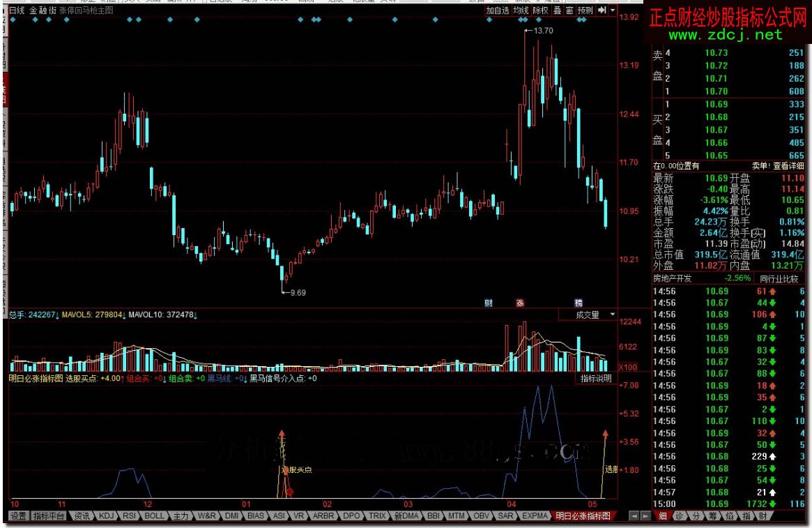Image resolution: width=812 pixels, height=528 pixels.
Task: Toggle 预测 prediction mode
Action: coord(585,10)
